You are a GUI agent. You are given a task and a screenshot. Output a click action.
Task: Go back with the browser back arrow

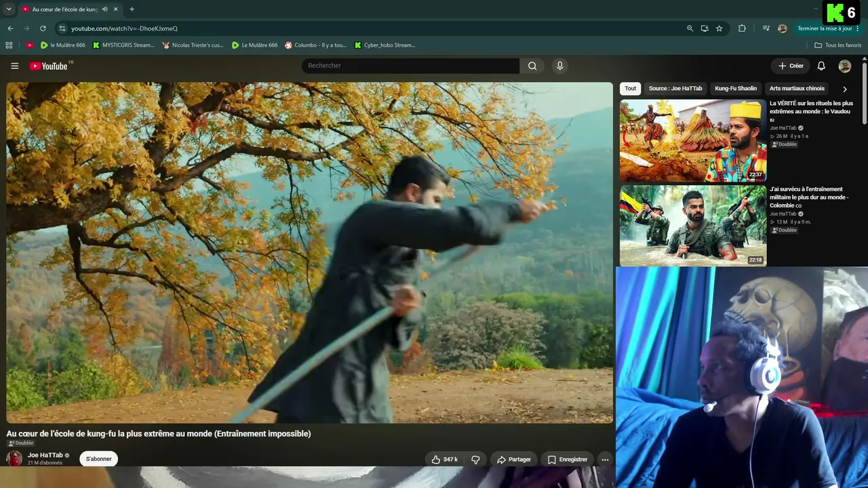[x=10, y=28]
